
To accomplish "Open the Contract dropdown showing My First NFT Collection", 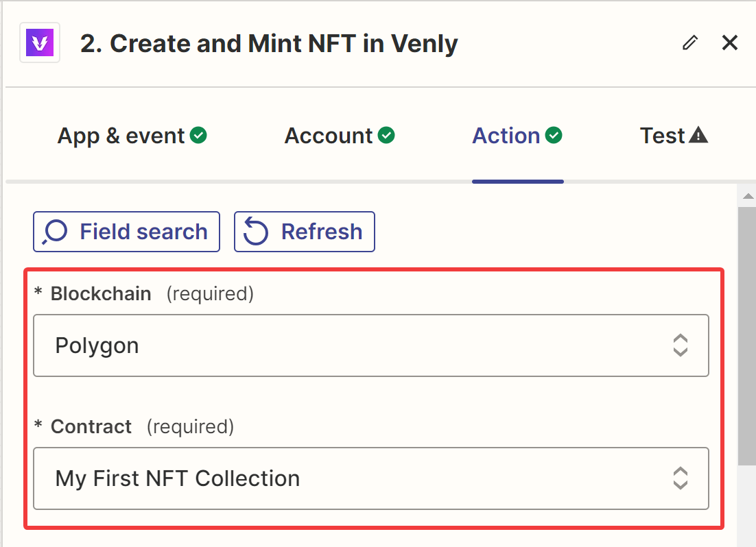I will (370, 478).
